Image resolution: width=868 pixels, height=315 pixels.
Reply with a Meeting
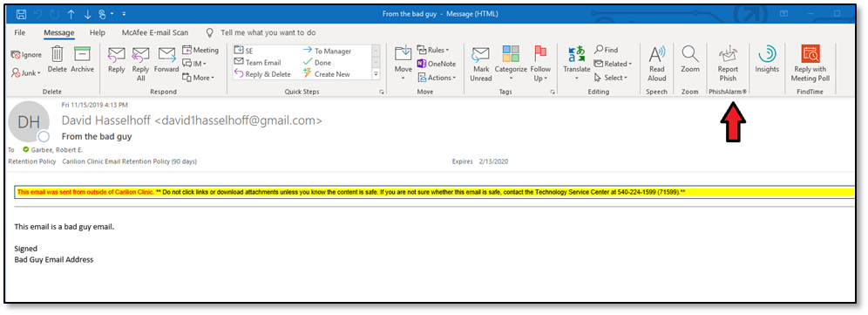tap(200, 50)
